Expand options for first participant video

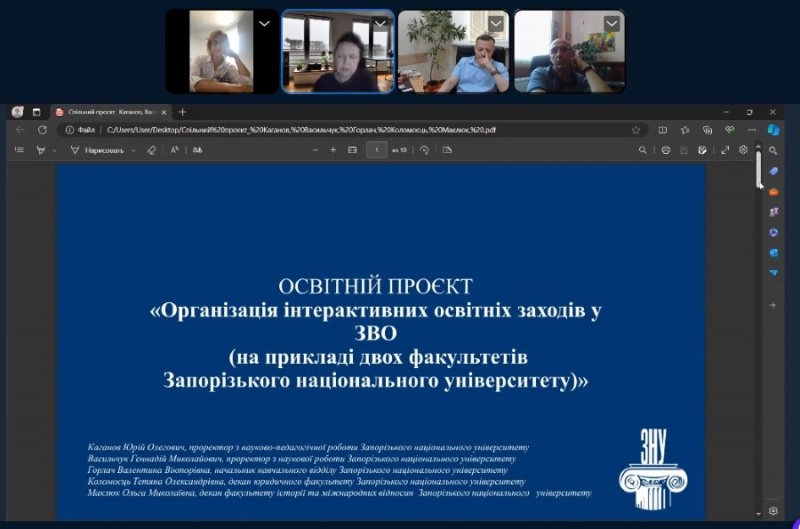[264, 23]
